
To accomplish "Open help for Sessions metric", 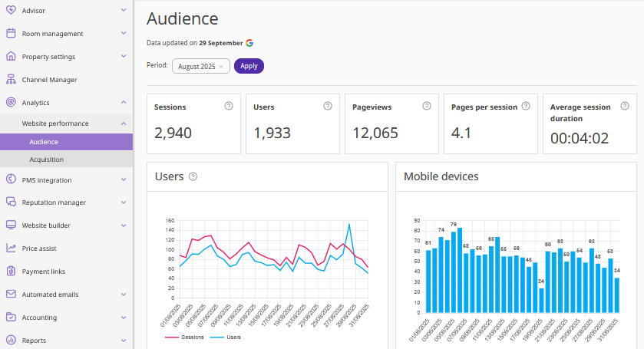I will [x=229, y=106].
